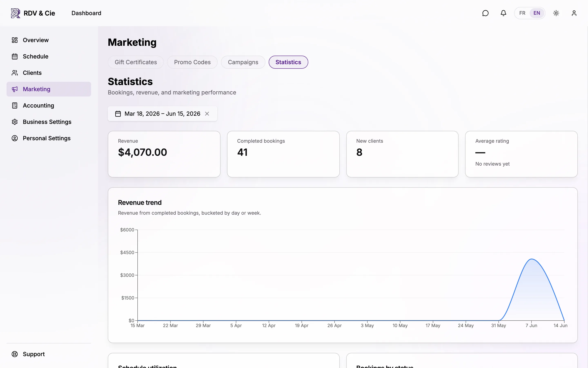Click the Clients people icon
The height and width of the screenshot is (368, 588).
tap(14, 73)
